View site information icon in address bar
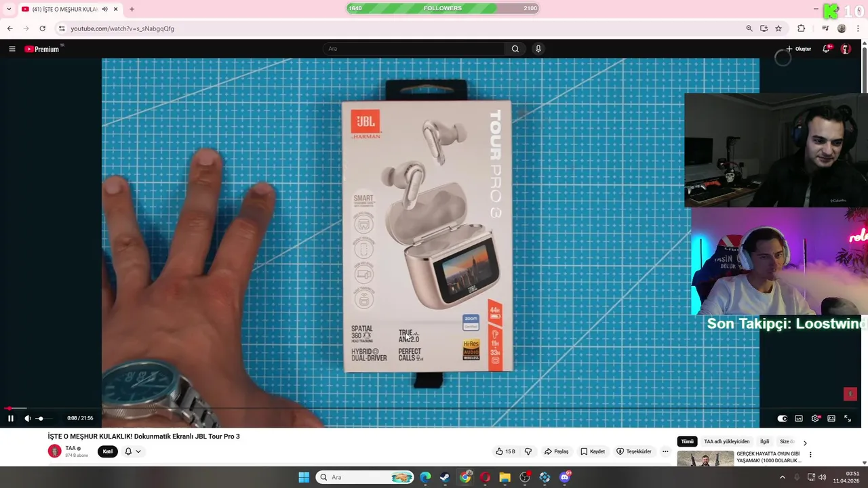Viewport: 868px width, 488px height. (62, 28)
